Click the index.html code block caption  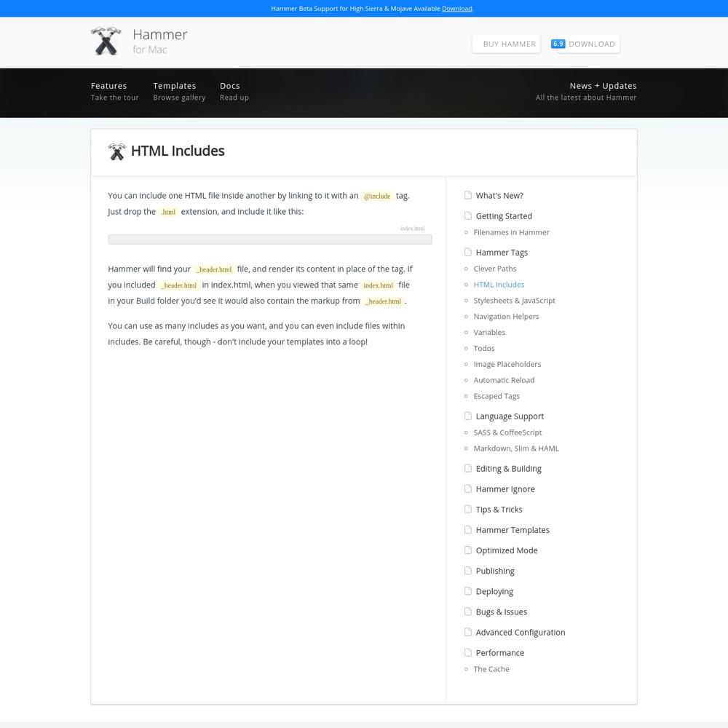412,229
